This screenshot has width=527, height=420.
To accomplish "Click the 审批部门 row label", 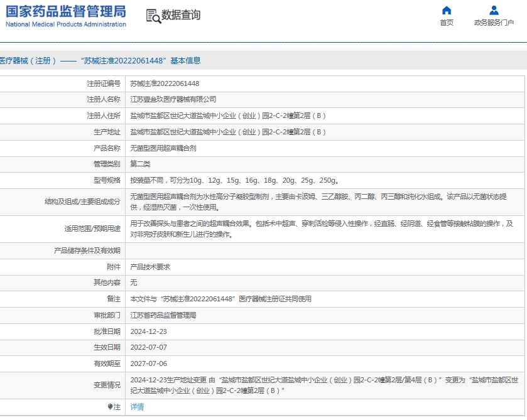I will (x=107, y=315).
